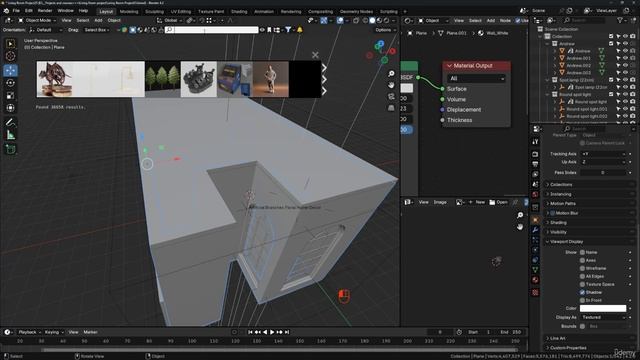Open the Material Output target 'All' dropdown
This screenshot has width=640, height=360.
point(476,78)
